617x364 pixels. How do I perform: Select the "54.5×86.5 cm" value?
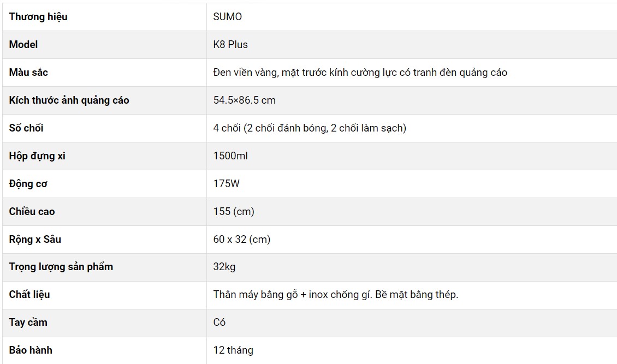tap(244, 100)
